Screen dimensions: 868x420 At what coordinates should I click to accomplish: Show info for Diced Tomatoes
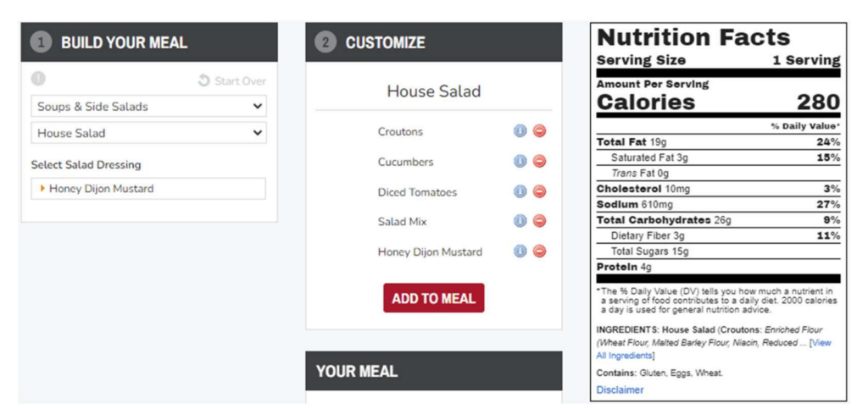[x=520, y=192]
